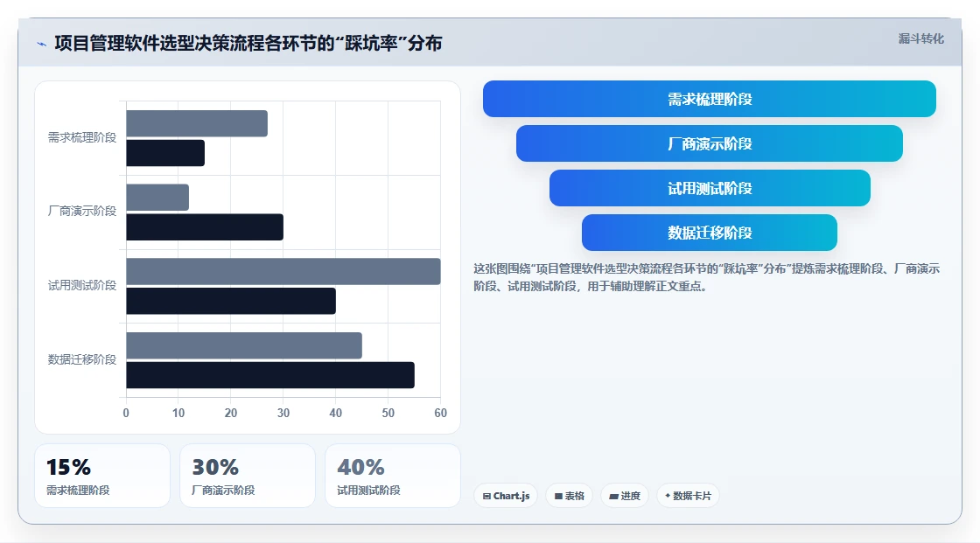This screenshot has width=980, height=543.
Task: Click the blue icon beside the title
Action: tap(41, 44)
